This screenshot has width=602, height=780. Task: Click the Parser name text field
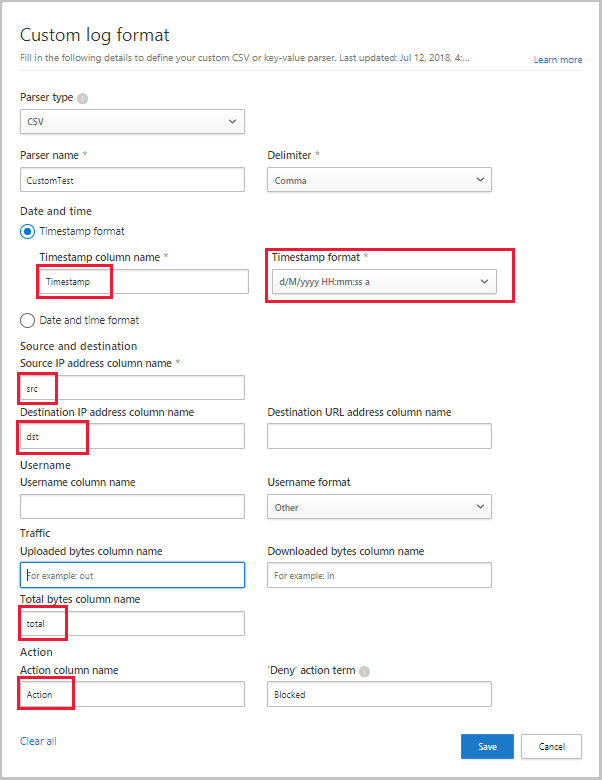(132, 180)
